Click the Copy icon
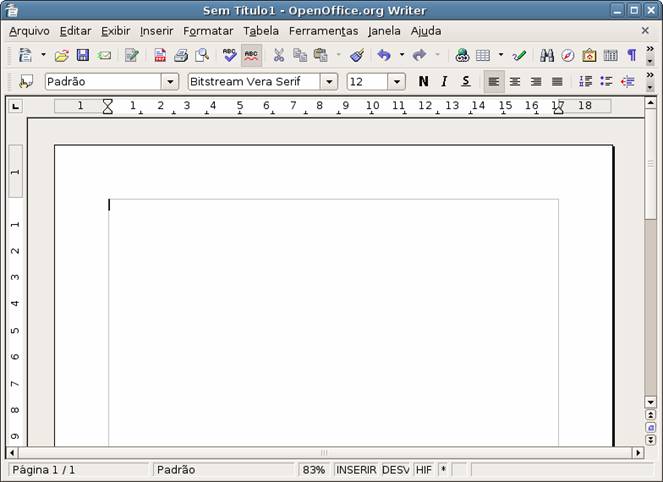The height and width of the screenshot is (482, 663). [x=300, y=55]
